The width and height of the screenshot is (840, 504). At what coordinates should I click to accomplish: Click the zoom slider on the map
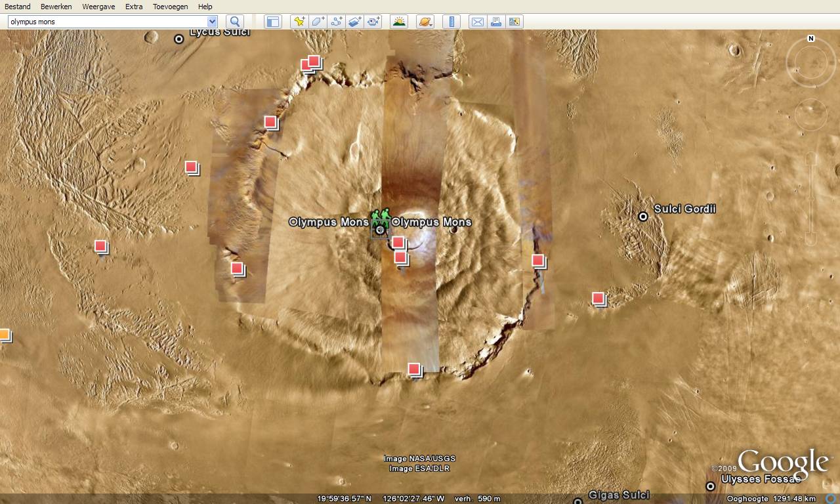tap(811, 198)
